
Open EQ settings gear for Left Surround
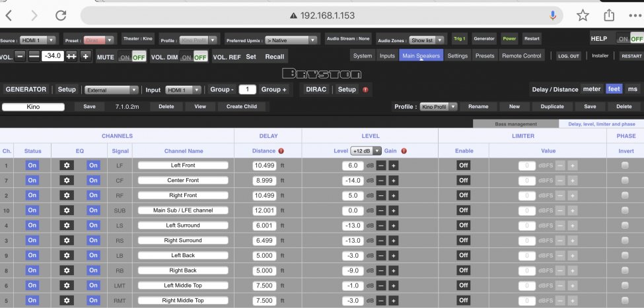pyautogui.click(x=67, y=225)
